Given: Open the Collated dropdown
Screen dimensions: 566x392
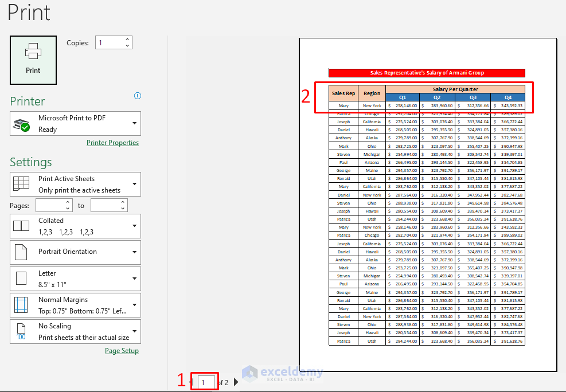Looking at the screenshot, I should tap(76, 226).
